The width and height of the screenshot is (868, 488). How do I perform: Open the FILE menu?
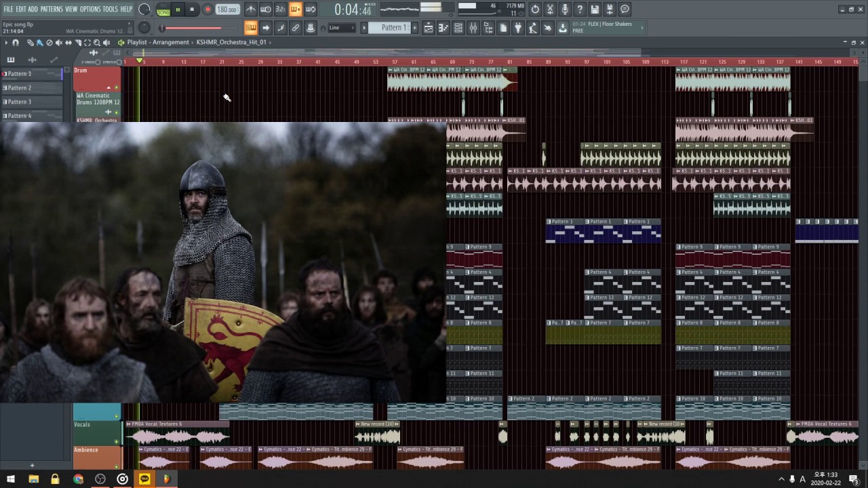8,9
